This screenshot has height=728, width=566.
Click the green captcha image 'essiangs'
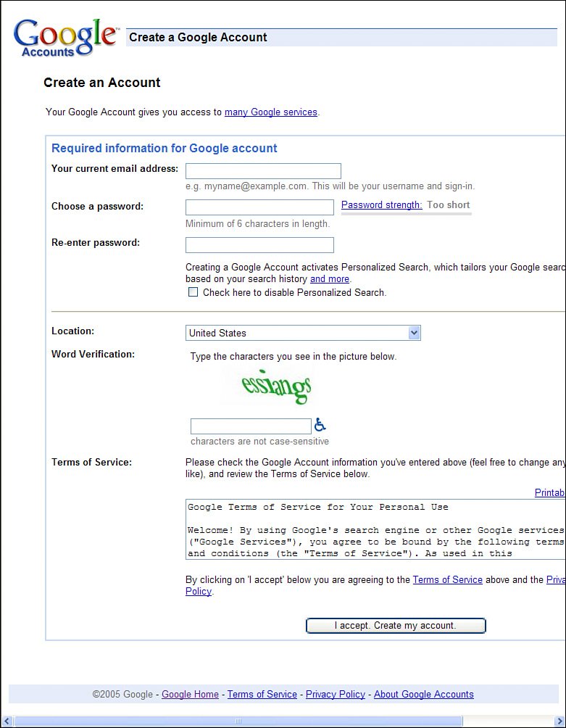277,386
